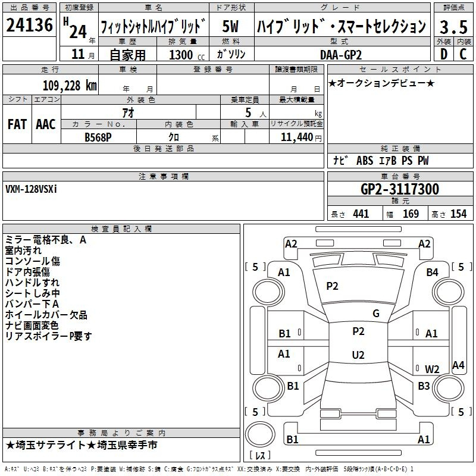476x476 pixels.
Task: Click the exterior grade D cell
Action: click(443, 54)
